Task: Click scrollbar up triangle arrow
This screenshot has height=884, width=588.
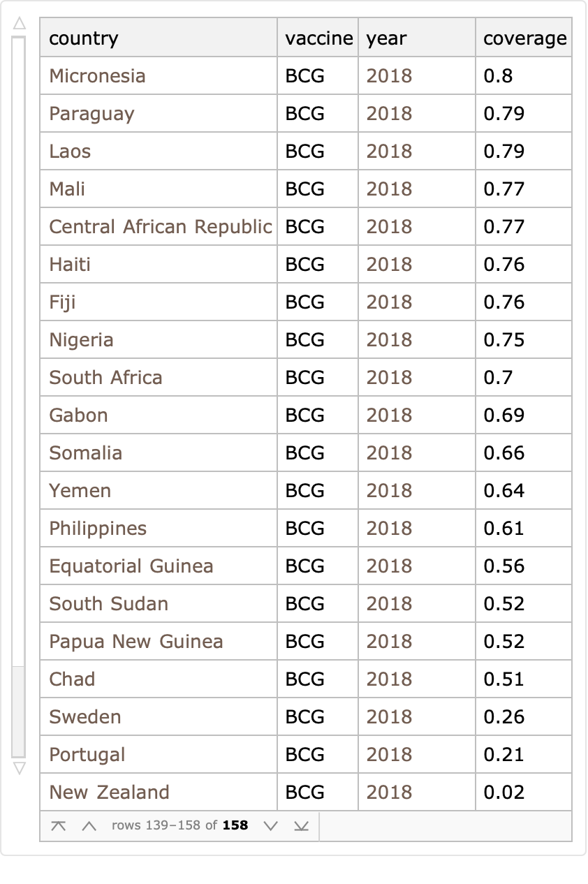Action: click(x=19, y=24)
